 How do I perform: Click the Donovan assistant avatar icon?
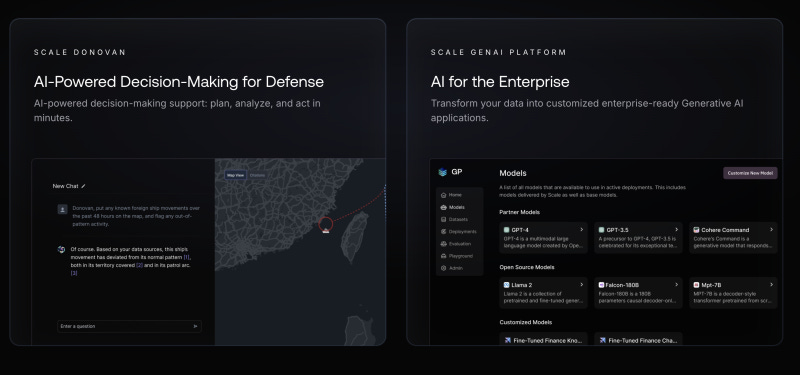62,249
